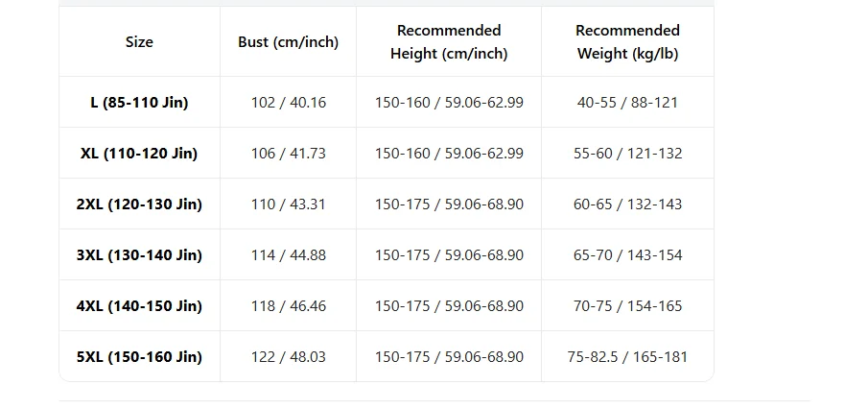This screenshot has height=409, width=868.
Task: Select the XL (110-120 Jin) size cell
Action: [x=139, y=153]
